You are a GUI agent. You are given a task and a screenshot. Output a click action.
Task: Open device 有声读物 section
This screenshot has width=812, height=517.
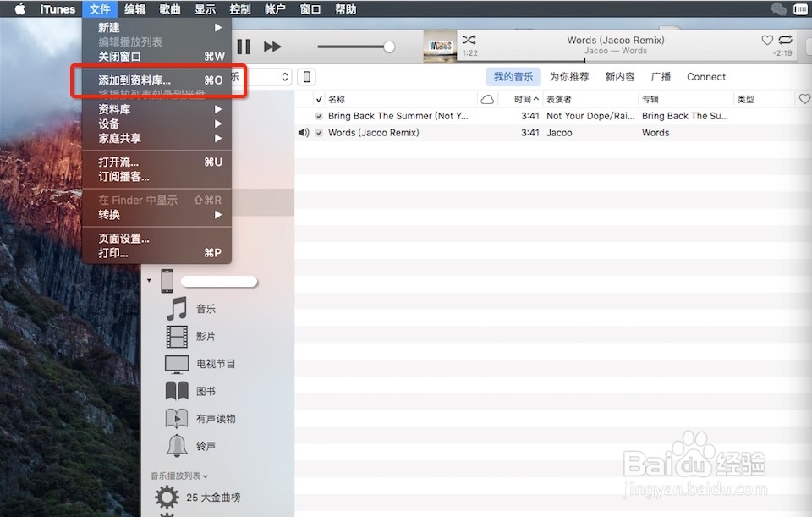tap(216, 419)
